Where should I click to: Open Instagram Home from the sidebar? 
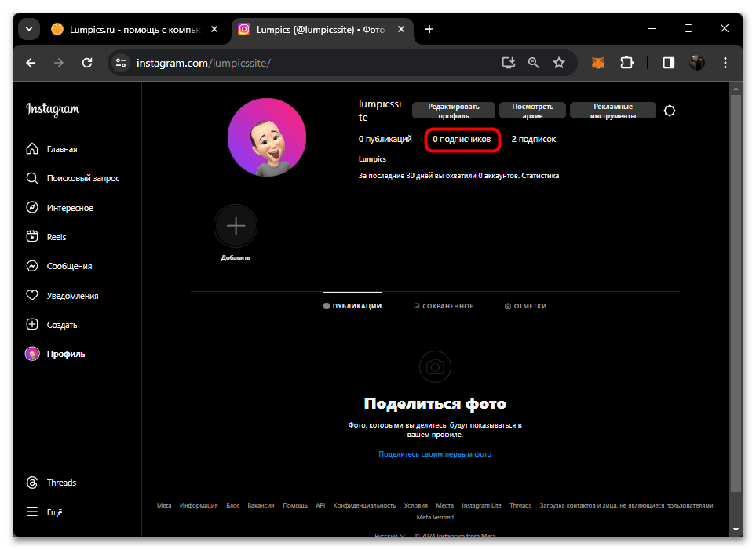(52, 149)
